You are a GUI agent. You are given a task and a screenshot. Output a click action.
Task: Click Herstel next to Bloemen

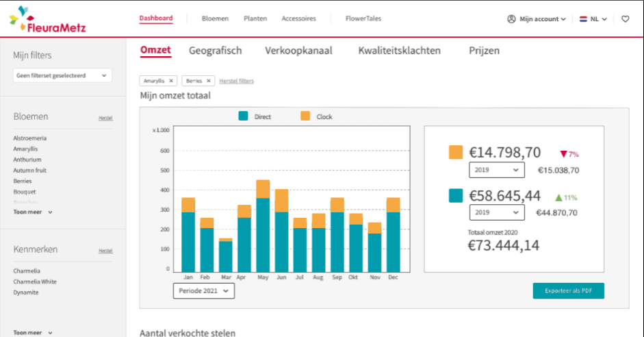[105, 118]
